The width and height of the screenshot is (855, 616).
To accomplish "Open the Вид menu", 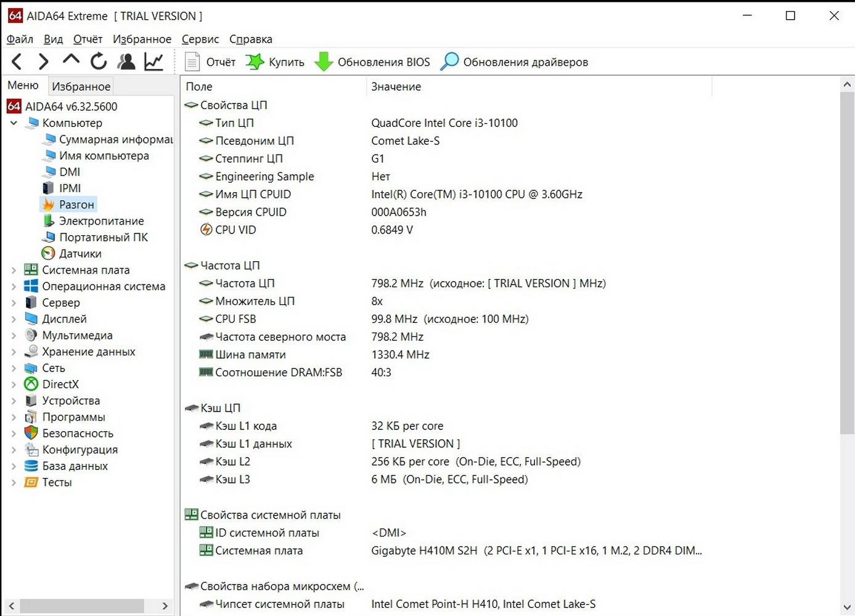I will pos(53,39).
